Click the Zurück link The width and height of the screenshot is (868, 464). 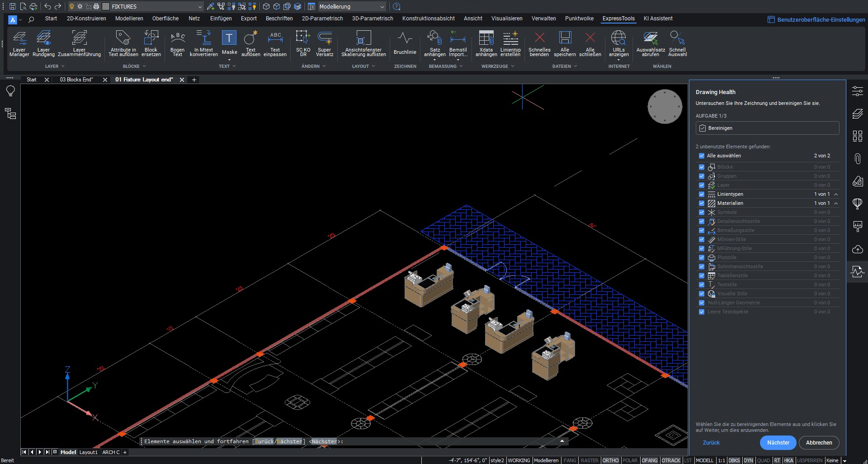point(711,443)
